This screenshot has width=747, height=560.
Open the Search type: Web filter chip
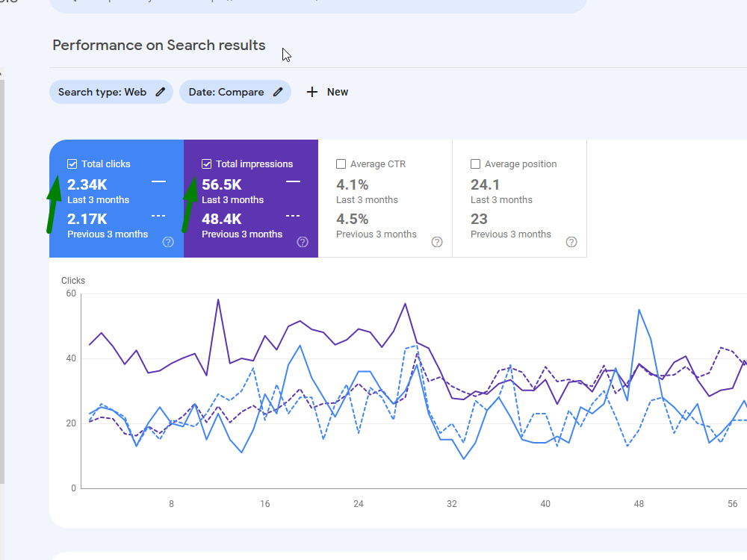pos(111,92)
